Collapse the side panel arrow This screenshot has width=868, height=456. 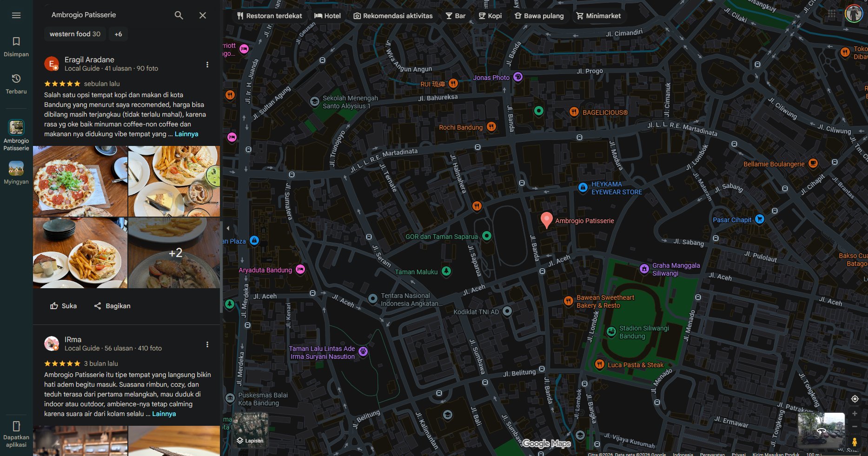click(x=228, y=228)
